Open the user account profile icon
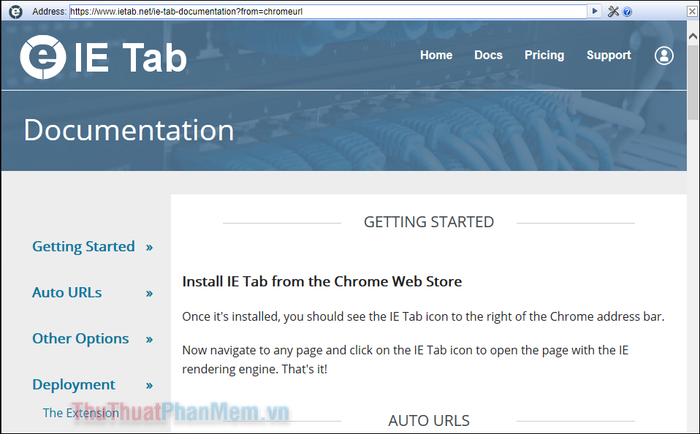700x434 pixels. [664, 55]
